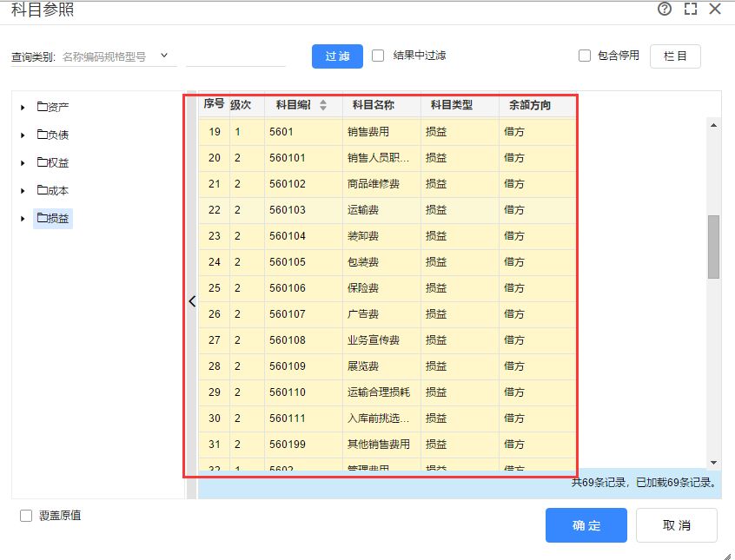Click the 科目类型 column header
The image size is (735, 560).
[x=452, y=104]
